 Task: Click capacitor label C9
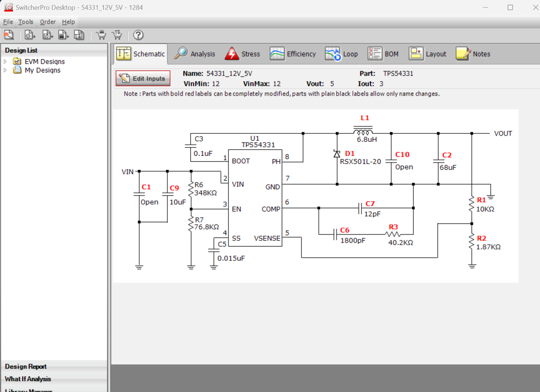click(x=174, y=188)
